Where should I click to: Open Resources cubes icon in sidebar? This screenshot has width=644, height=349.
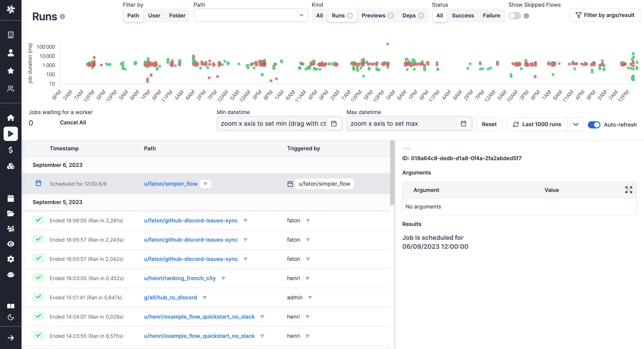[11, 166]
